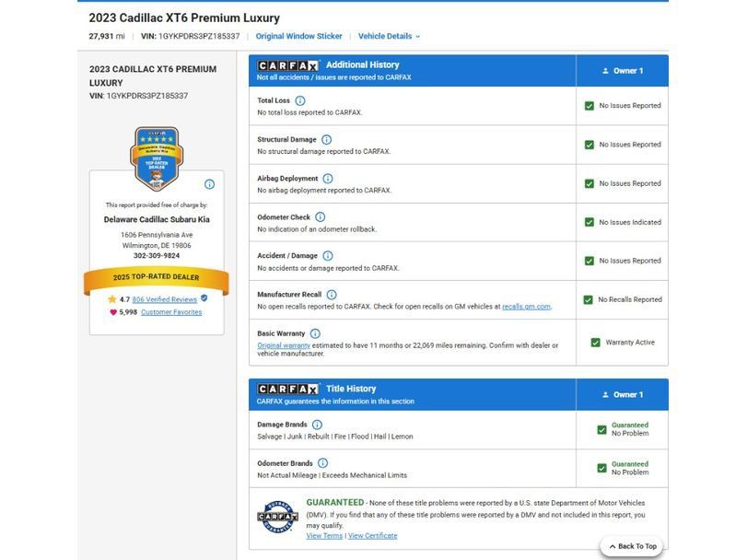Click the top-rated dealer shield badge
Image resolution: width=747 pixels, height=560 pixels.
[x=157, y=159]
